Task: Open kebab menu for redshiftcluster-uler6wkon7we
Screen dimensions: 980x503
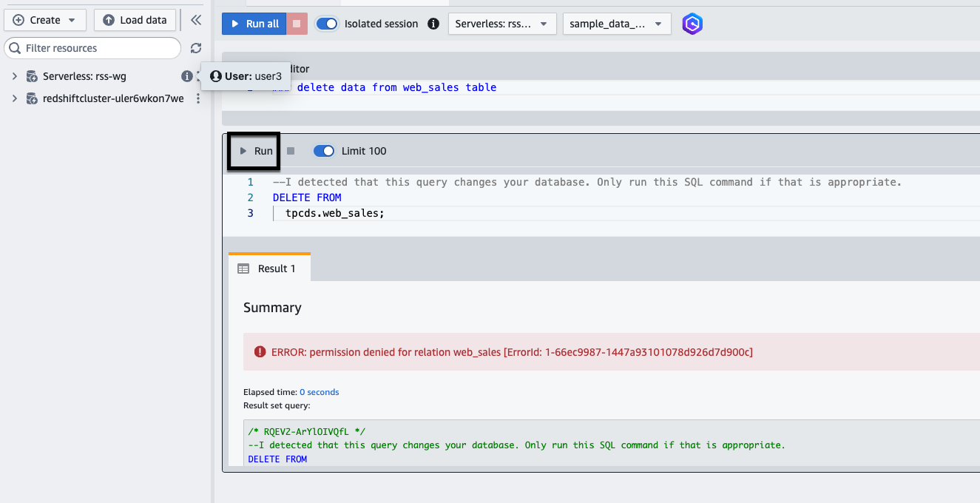Action: (x=197, y=98)
